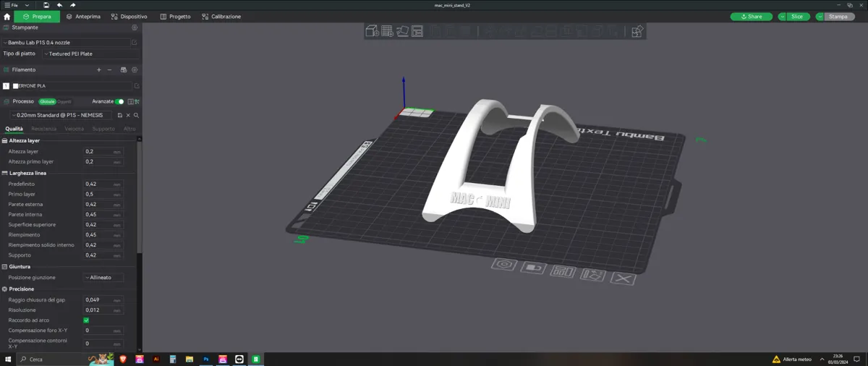868x366 pixels.
Task: Open the Supporto settings tab
Action: click(103, 129)
